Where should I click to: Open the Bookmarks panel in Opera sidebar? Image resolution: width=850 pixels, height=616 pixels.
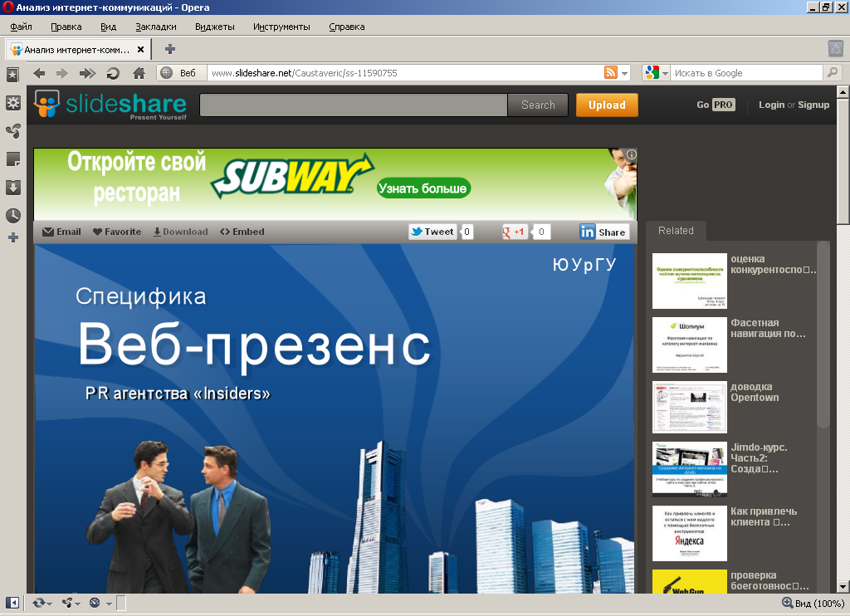[x=13, y=74]
